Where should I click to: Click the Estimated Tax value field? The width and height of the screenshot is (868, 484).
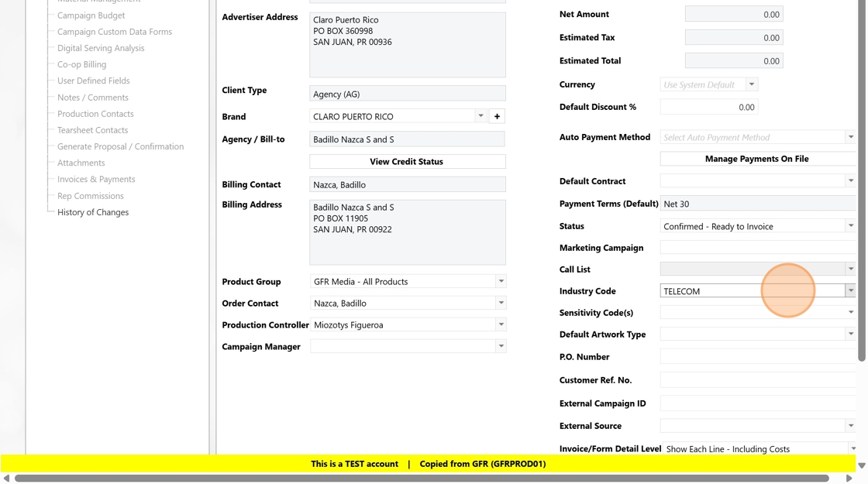734,38
